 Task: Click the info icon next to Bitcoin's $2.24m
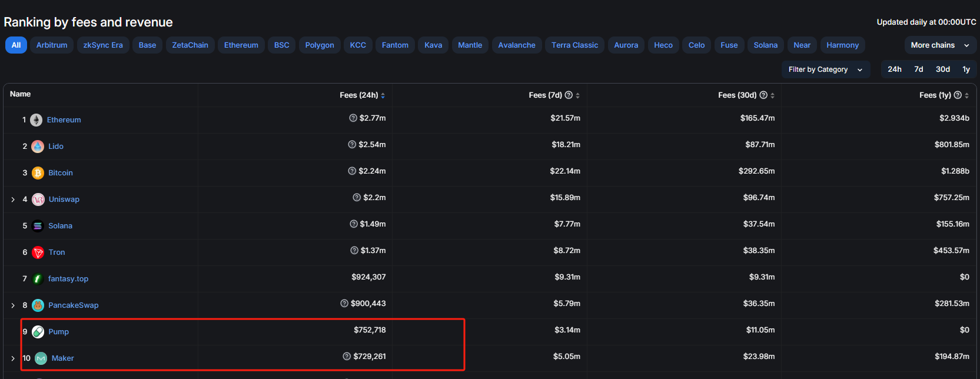[x=352, y=171]
